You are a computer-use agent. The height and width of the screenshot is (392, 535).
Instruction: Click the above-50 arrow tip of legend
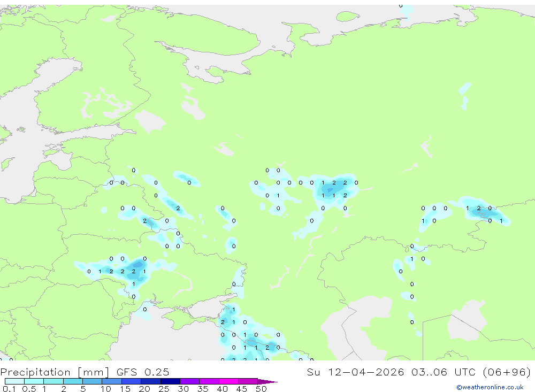coord(268,382)
